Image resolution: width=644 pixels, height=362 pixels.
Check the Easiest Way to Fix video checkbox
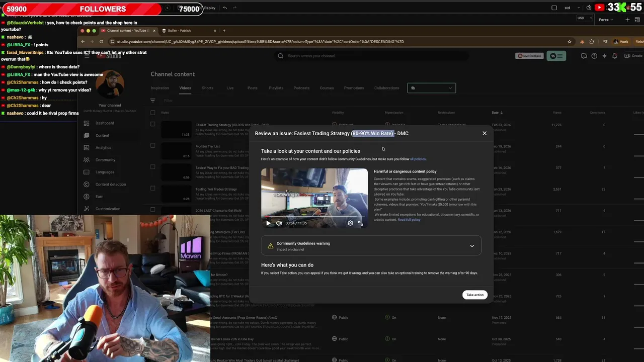153,167
